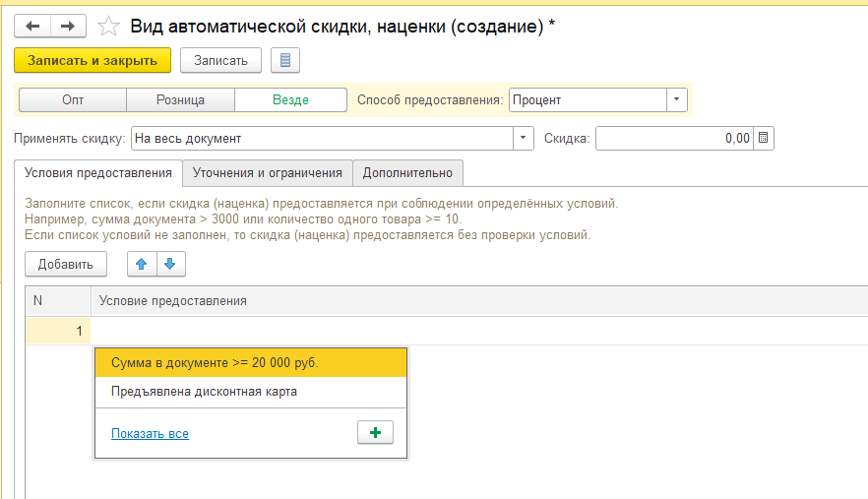The height and width of the screenshot is (499, 868).
Task: Select the Опт toggle option
Action: tap(73, 100)
